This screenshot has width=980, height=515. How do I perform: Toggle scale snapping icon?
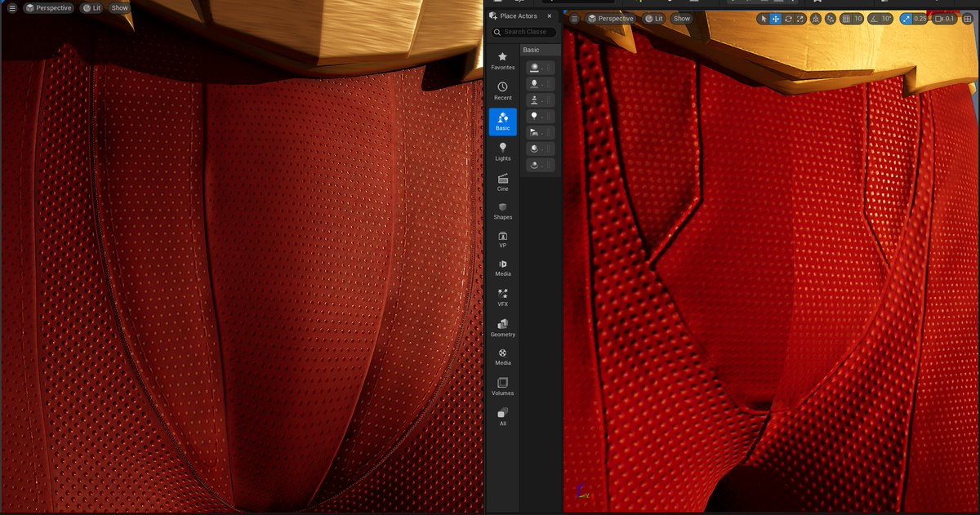click(x=906, y=19)
